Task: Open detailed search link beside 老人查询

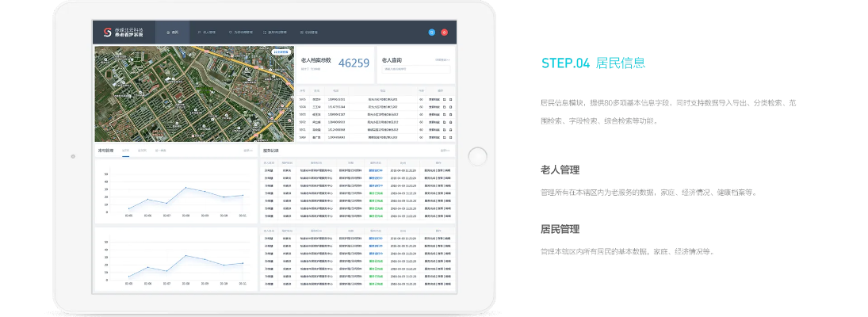Action: [443, 59]
